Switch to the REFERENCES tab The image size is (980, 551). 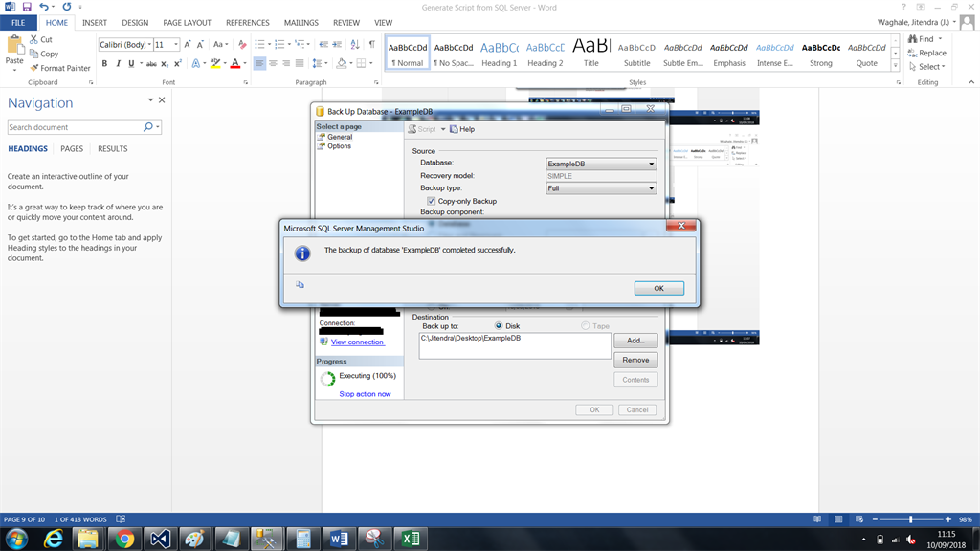pos(248,23)
